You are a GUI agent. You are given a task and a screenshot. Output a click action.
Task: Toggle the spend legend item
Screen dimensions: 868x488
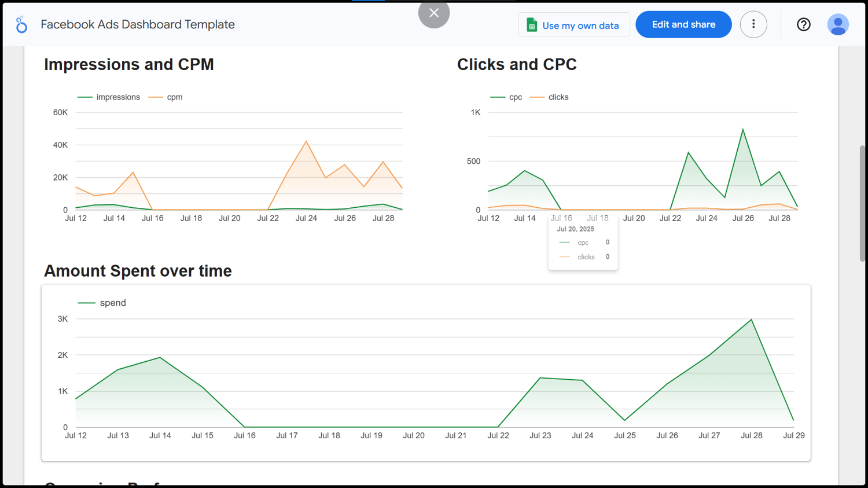pos(102,303)
